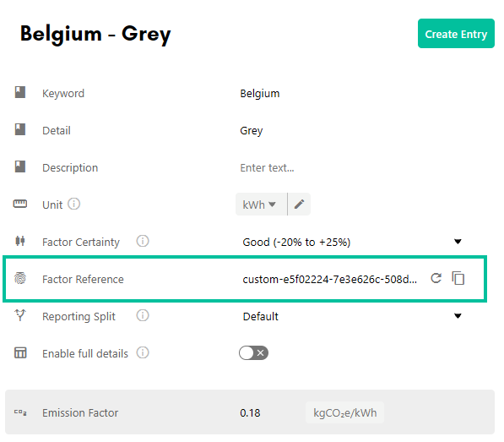Edit the Keyword value Belgium

pyautogui.click(x=260, y=93)
